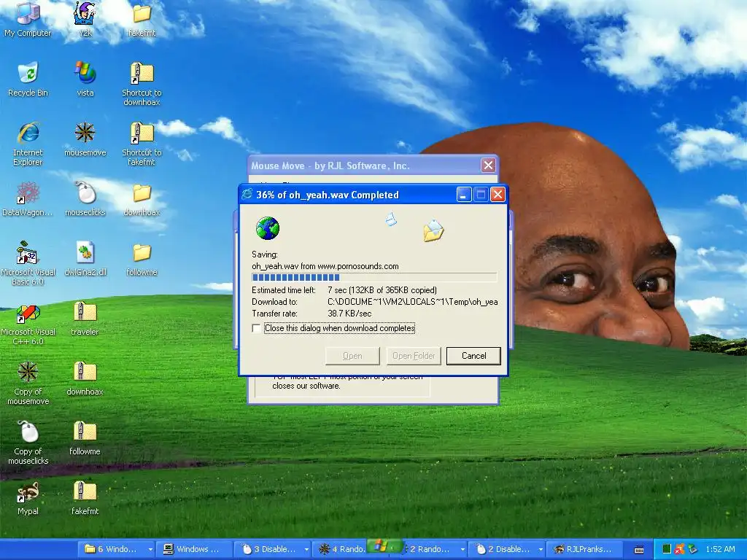Screen dimensions: 747x560
Task: Open the downhoax folder icon
Action: point(142,199)
